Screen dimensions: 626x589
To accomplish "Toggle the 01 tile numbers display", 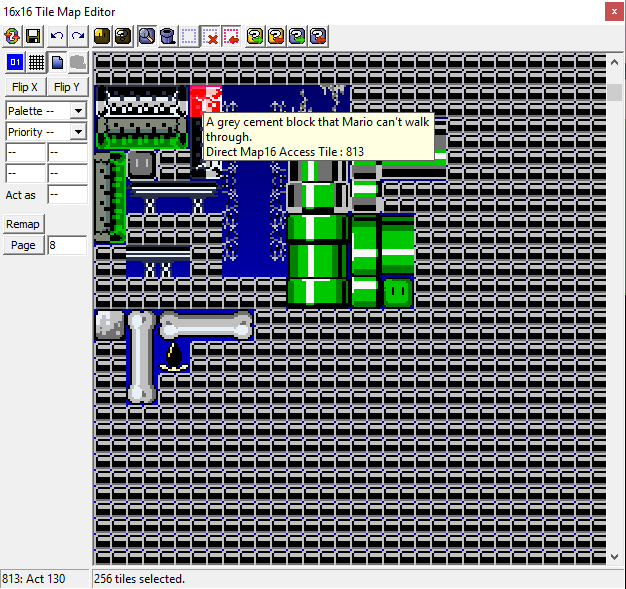I will coord(15,62).
